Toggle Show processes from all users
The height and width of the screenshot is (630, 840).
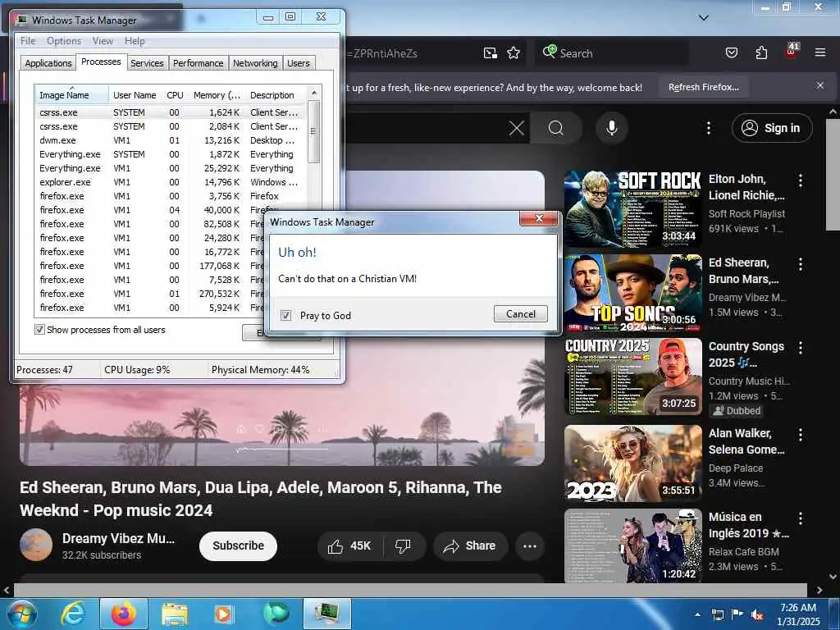coord(39,330)
